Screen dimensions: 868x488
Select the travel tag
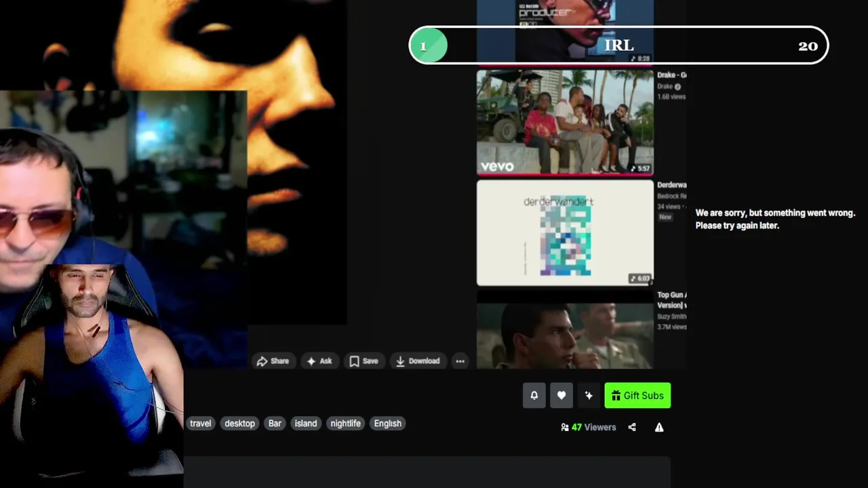pos(201,424)
